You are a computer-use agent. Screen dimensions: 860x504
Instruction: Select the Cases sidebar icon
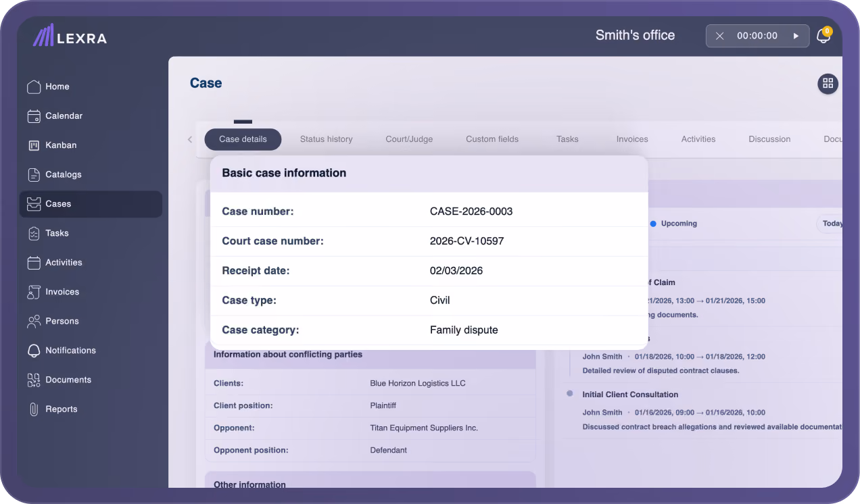tap(34, 204)
